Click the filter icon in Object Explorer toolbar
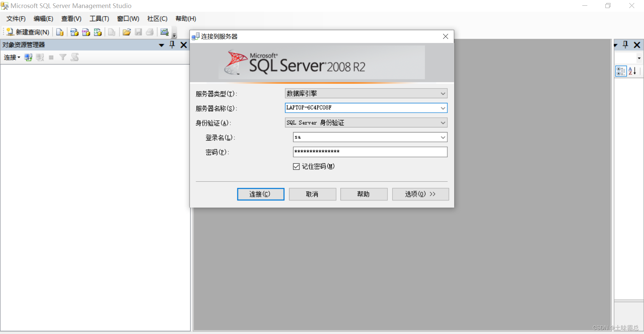644x334 pixels. pyautogui.click(x=63, y=57)
